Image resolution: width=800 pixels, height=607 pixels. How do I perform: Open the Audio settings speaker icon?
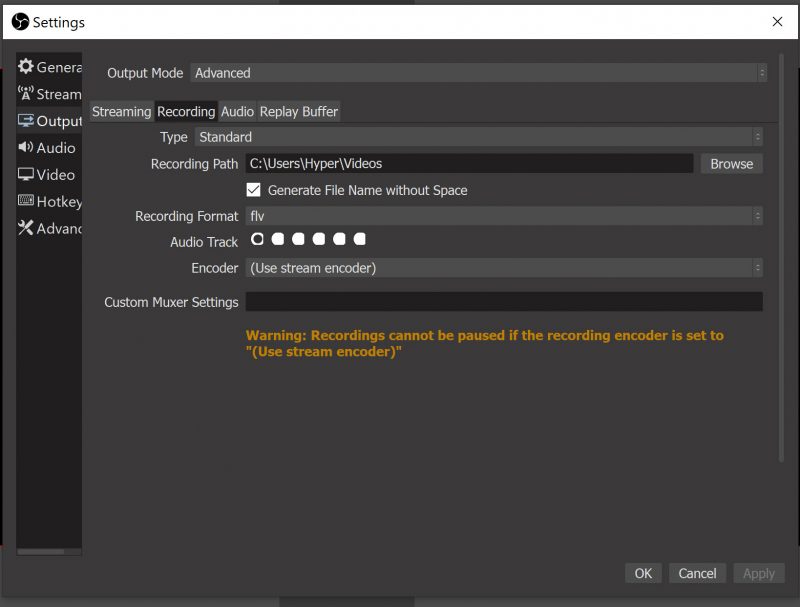pyautogui.click(x=26, y=147)
